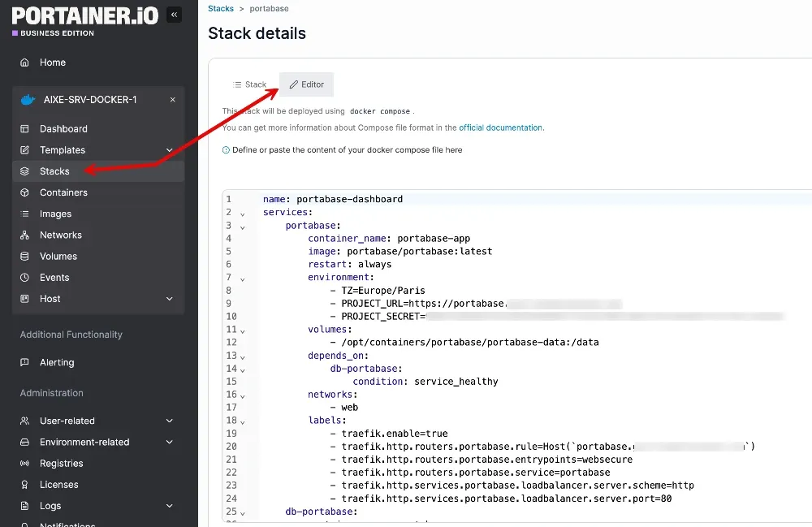Open Alerting in the sidebar
Screen dimensions: 812x527
[x=98, y=362]
